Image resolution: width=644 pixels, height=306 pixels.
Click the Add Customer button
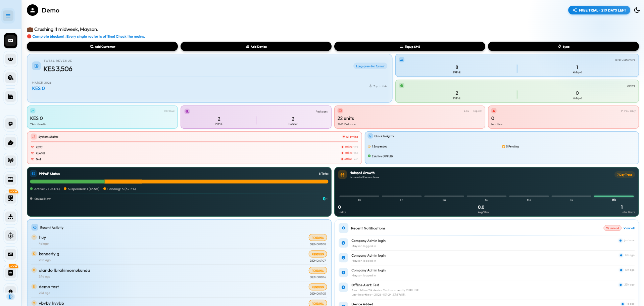[102, 46]
